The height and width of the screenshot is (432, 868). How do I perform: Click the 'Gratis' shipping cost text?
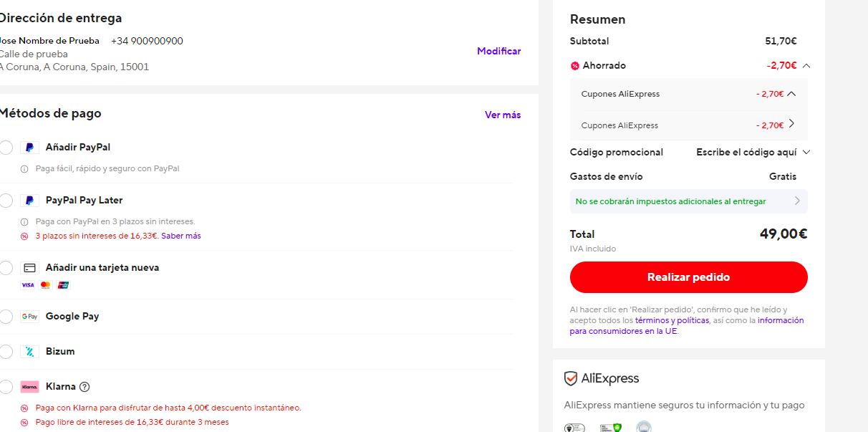click(783, 177)
